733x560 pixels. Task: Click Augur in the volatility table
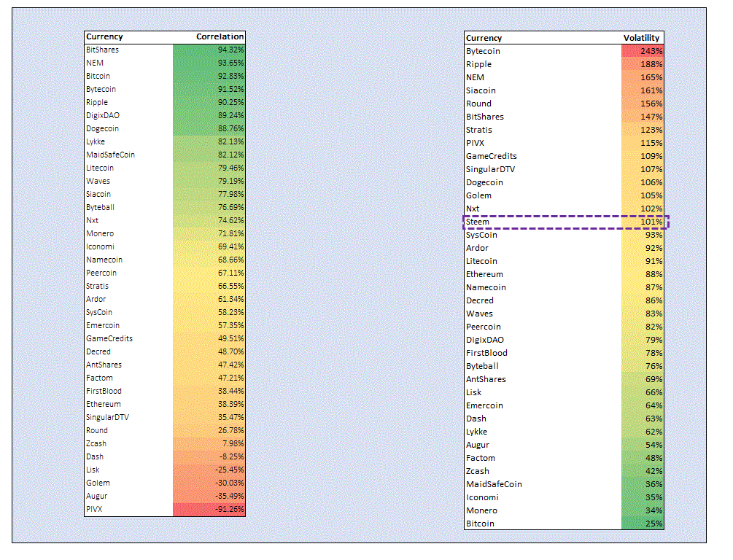pyautogui.click(x=478, y=445)
